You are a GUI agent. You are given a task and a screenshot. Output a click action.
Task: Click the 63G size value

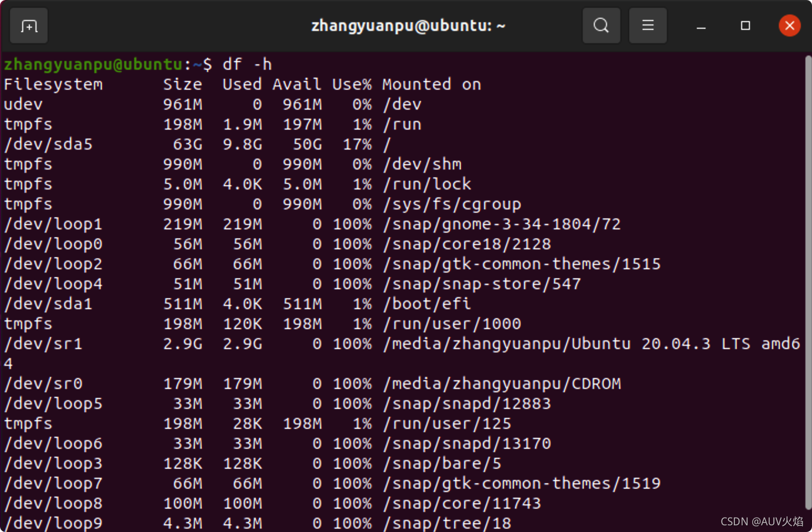click(188, 144)
